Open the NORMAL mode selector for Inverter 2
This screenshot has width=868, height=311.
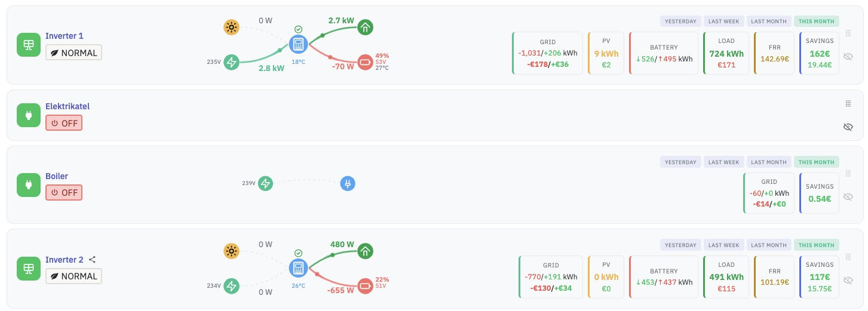click(x=74, y=276)
